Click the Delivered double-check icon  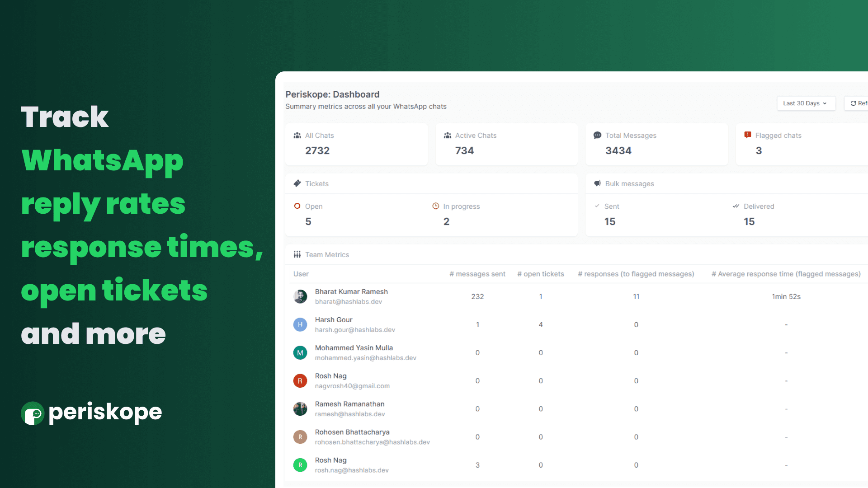click(736, 206)
